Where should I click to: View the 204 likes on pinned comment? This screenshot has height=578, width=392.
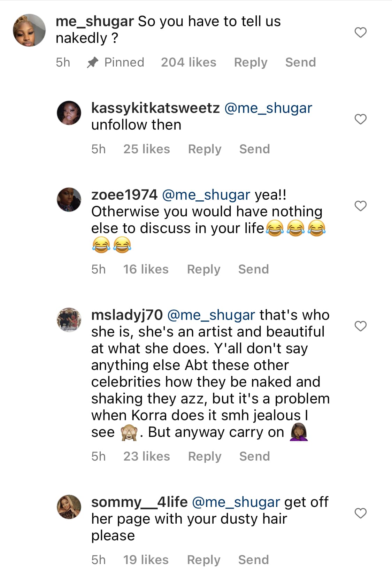189,62
